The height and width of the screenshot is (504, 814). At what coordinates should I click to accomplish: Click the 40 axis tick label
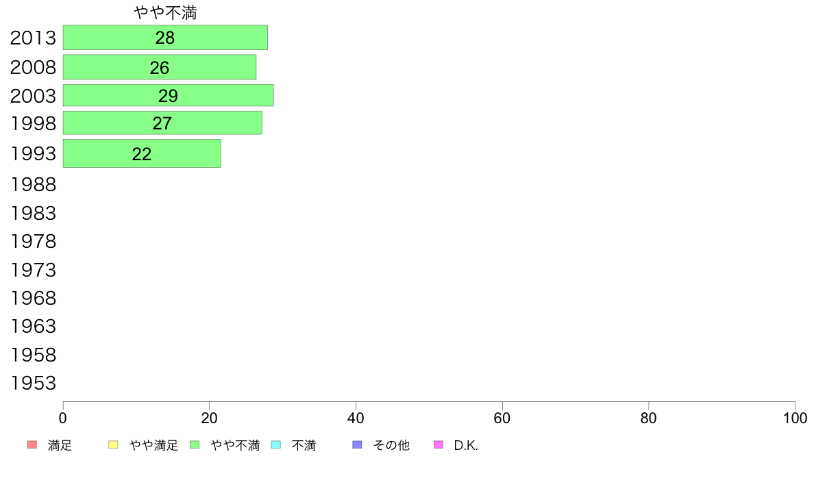pyautogui.click(x=356, y=418)
